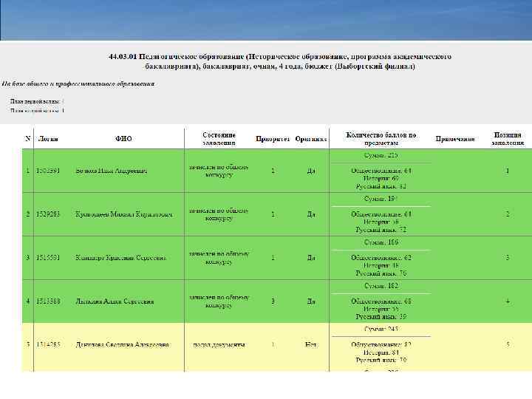Click the 'Оригинал' column header

pyautogui.click(x=311, y=139)
